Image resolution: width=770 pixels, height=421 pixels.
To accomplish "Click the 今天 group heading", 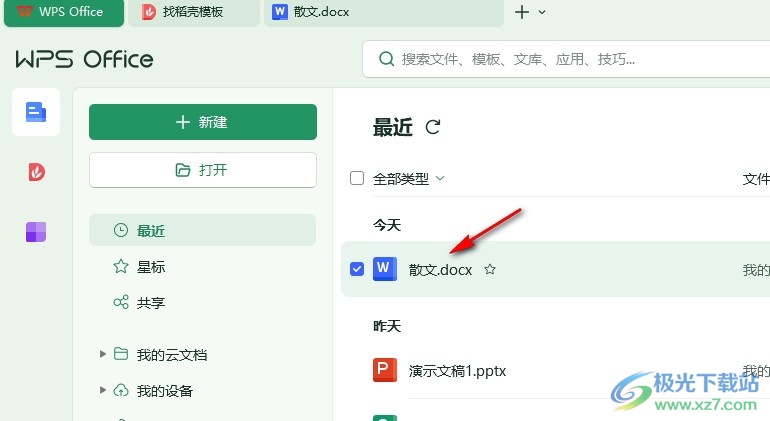I will pos(387,225).
